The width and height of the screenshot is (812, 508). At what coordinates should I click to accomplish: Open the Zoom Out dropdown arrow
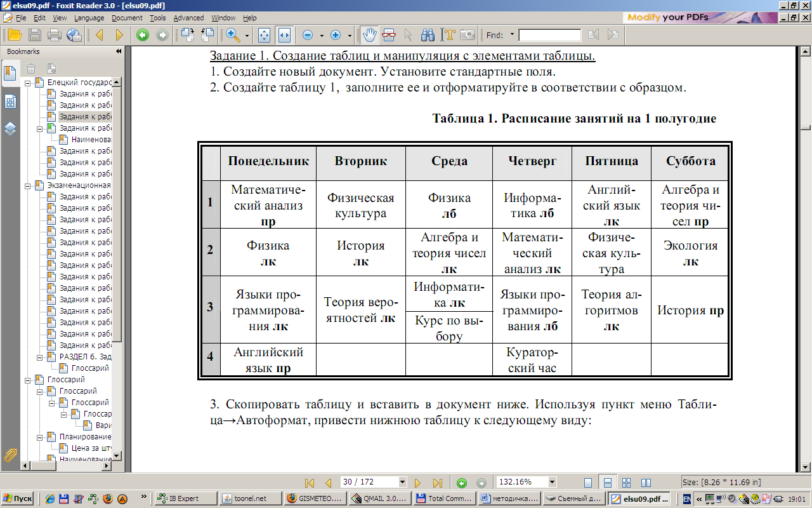pyautogui.click(x=322, y=36)
